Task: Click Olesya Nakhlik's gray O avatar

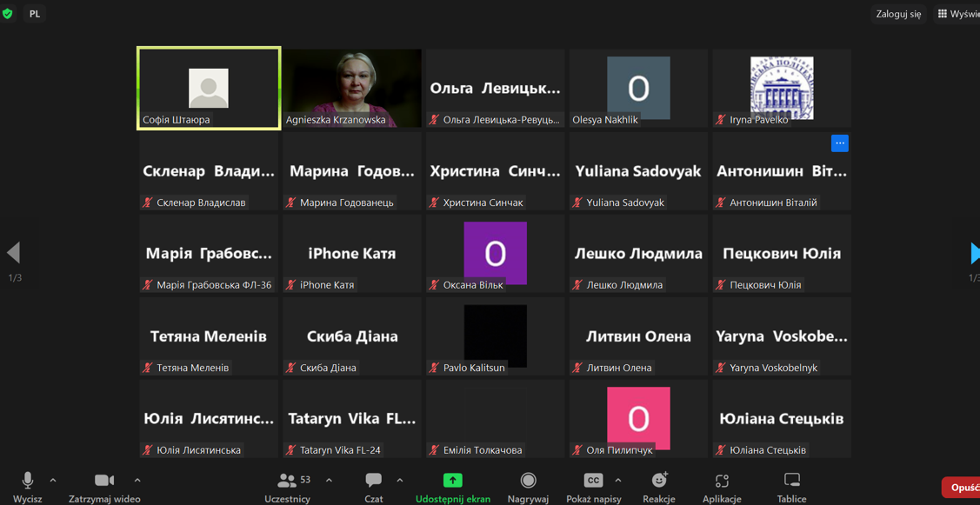Action: pyautogui.click(x=638, y=88)
